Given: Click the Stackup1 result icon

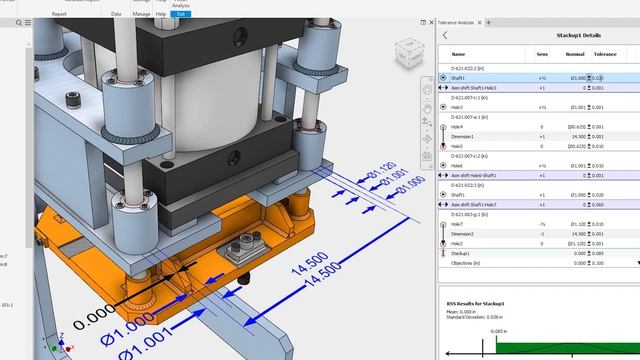Looking at the screenshot, I should pos(443,253).
